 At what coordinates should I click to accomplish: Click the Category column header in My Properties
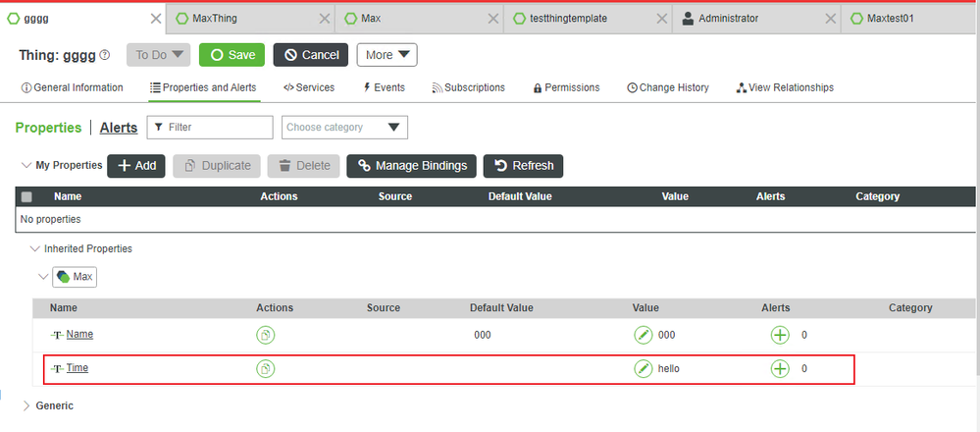pyautogui.click(x=878, y=196)
